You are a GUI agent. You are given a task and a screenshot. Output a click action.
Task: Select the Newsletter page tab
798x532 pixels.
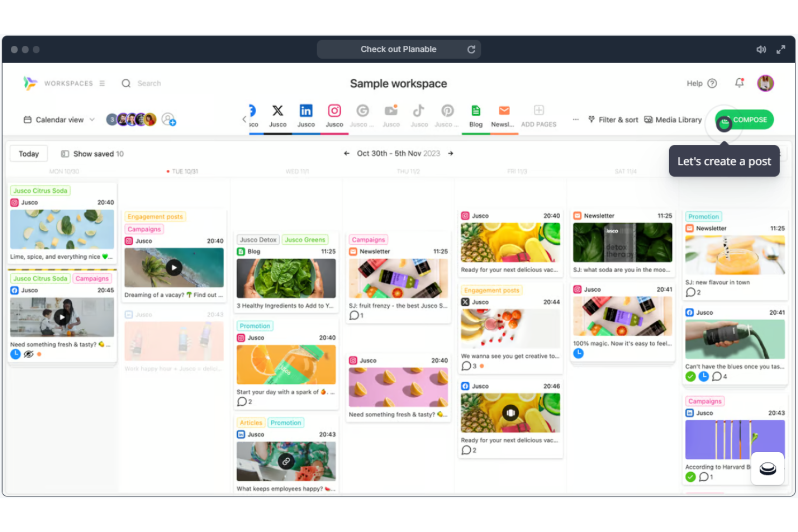504,116
